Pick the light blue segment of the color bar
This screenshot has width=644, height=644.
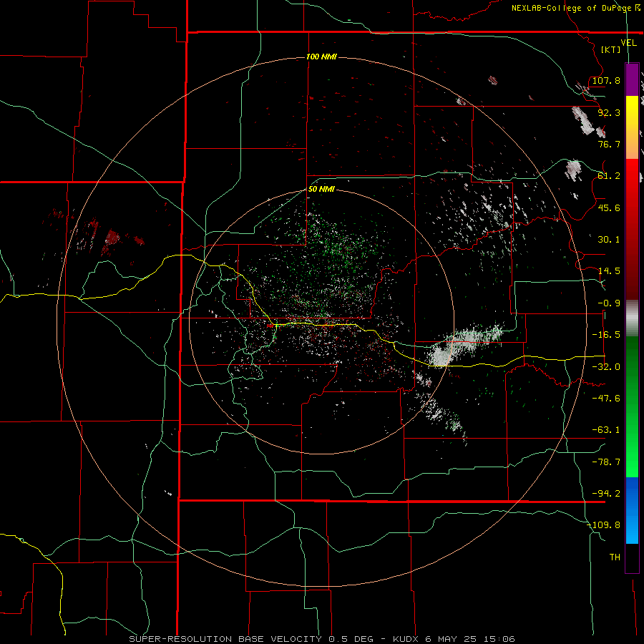coord(632,530)
